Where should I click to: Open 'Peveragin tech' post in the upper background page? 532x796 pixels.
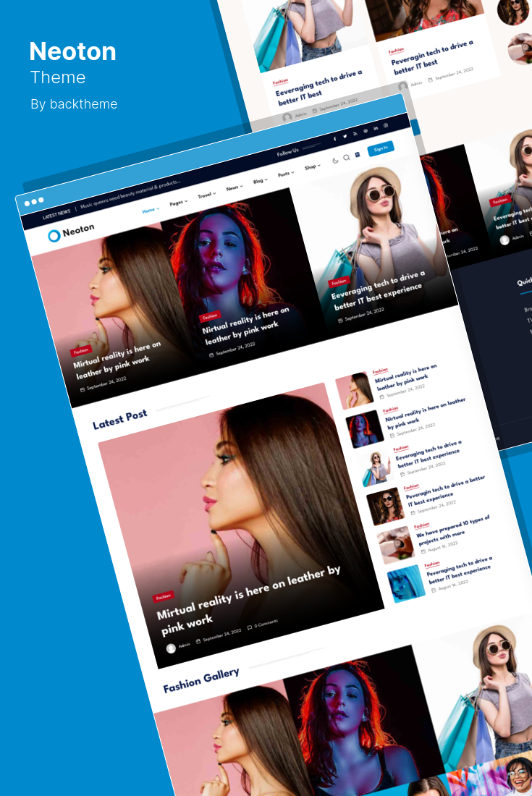point(431,57)
